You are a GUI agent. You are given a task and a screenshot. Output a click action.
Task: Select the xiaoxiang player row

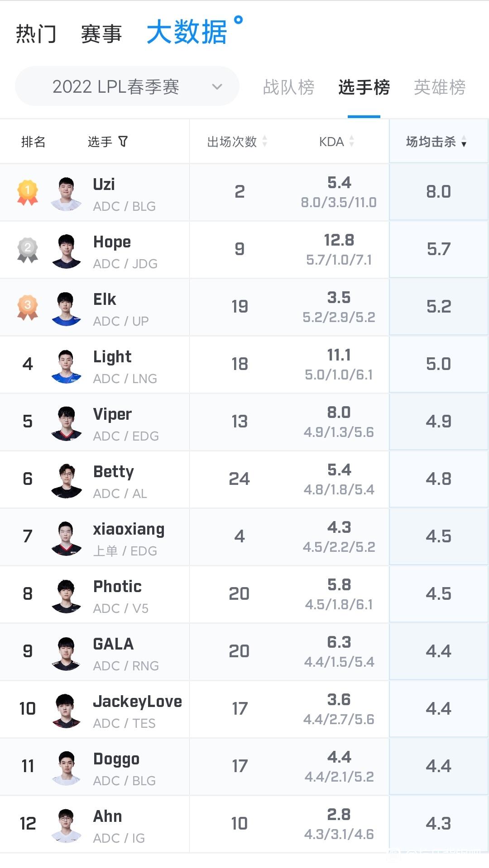pyautogui.click(x=244, y=537)
